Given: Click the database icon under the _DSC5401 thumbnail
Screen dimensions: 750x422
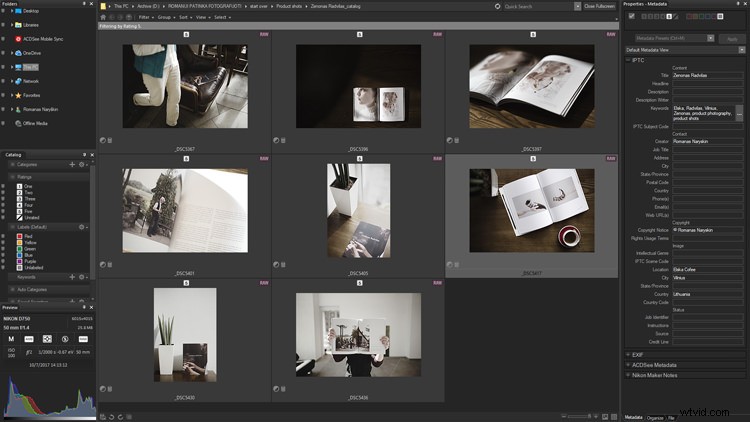Looking at the screenshot, I should click(110, 265).
